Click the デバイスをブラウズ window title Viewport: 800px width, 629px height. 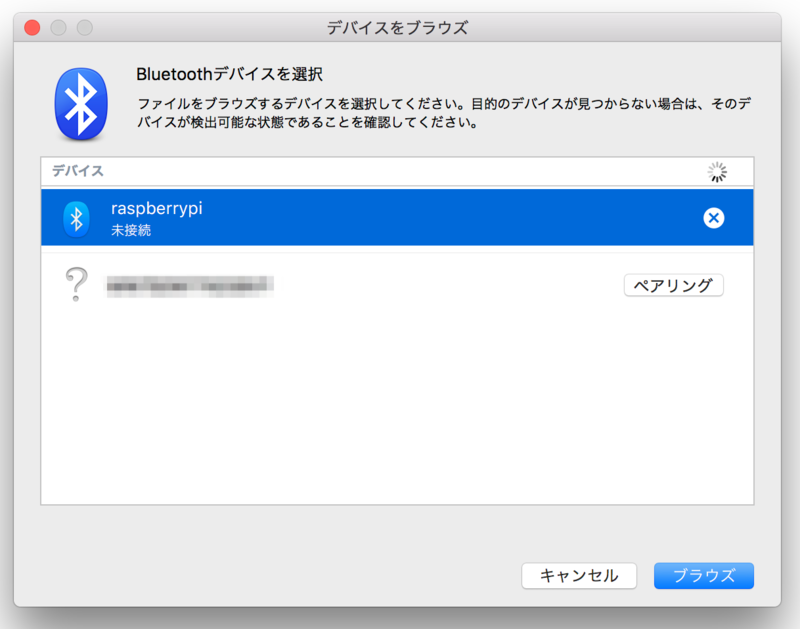[397, 28]
